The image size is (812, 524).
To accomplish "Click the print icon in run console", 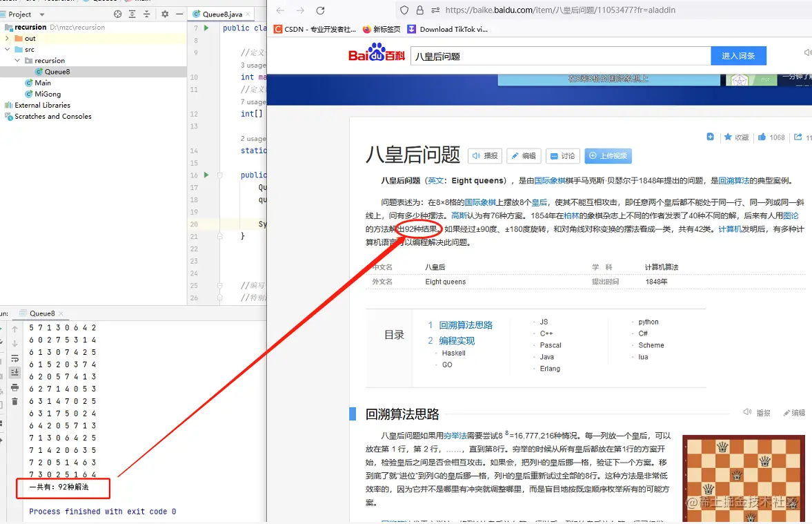I will (x=15, y=387).
